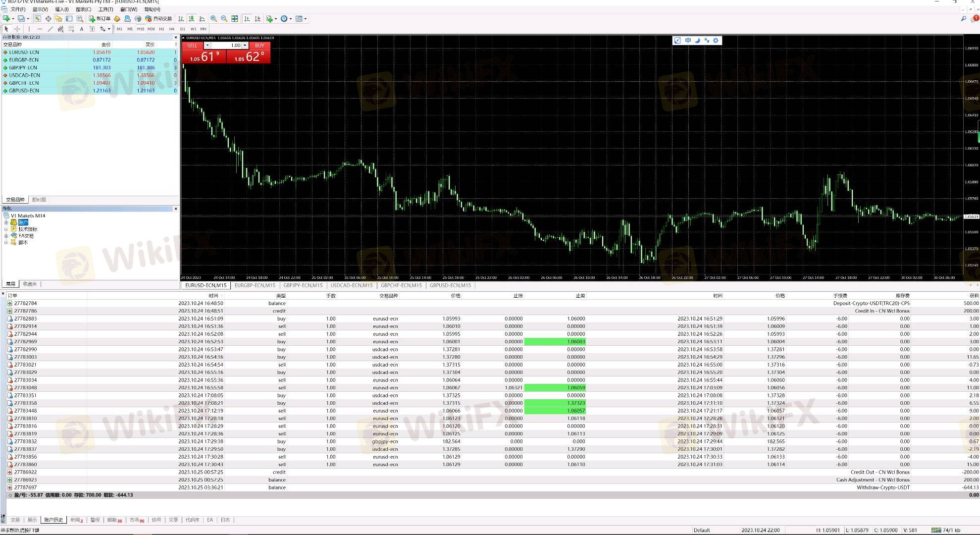Switch to the 收藏夹 favorites tab
The height and width of the screenshot is (535, 980).
tap(30, 284)
